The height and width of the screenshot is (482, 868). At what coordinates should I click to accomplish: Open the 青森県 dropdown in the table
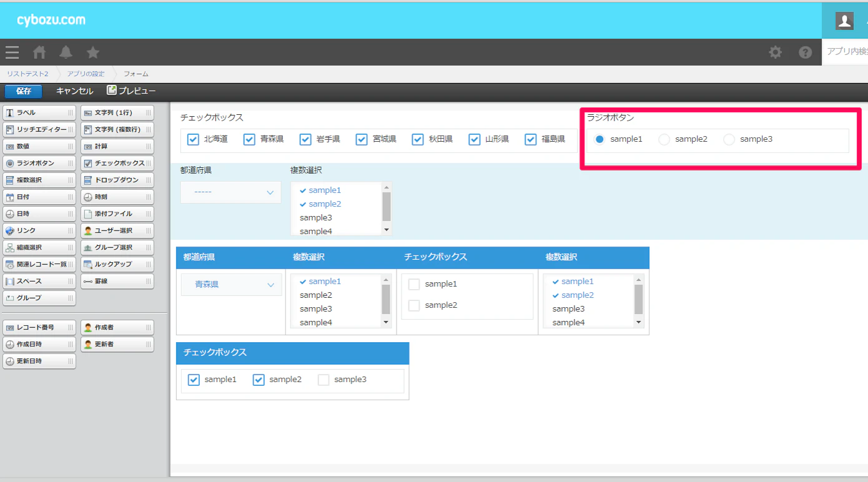tap(231, 285)
